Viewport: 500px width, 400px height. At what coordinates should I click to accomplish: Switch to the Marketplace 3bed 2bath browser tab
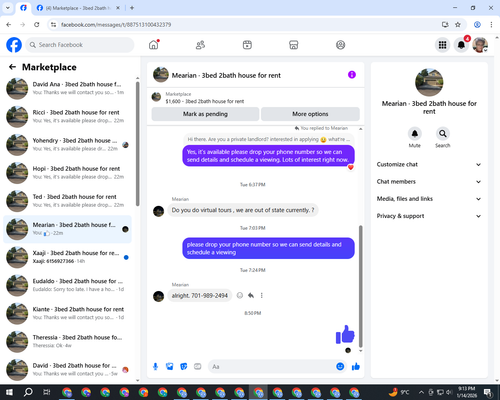tap(78, 8)
